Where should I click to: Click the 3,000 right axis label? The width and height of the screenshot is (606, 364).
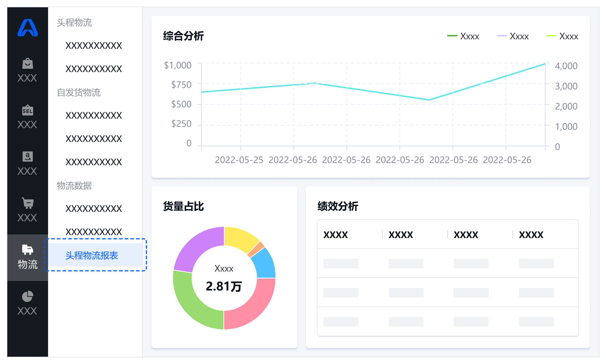click(566, 86)
